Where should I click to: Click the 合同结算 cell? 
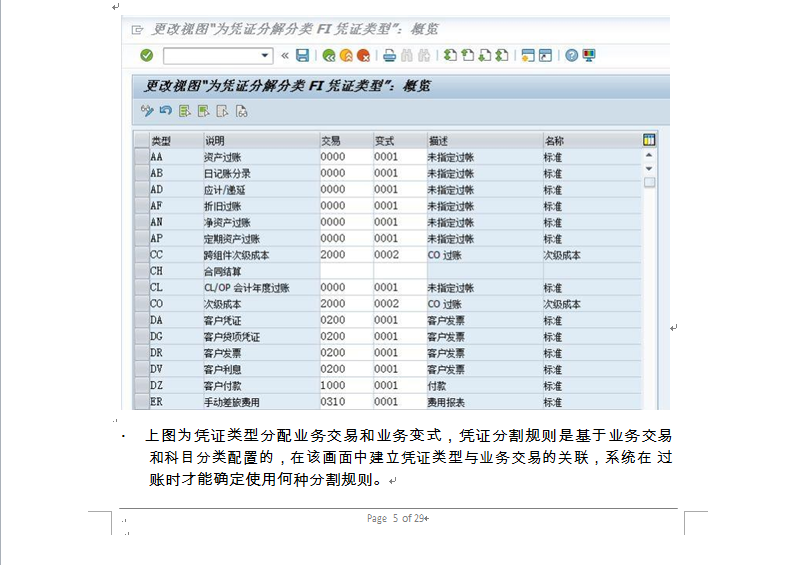click(x=261, y=271)
